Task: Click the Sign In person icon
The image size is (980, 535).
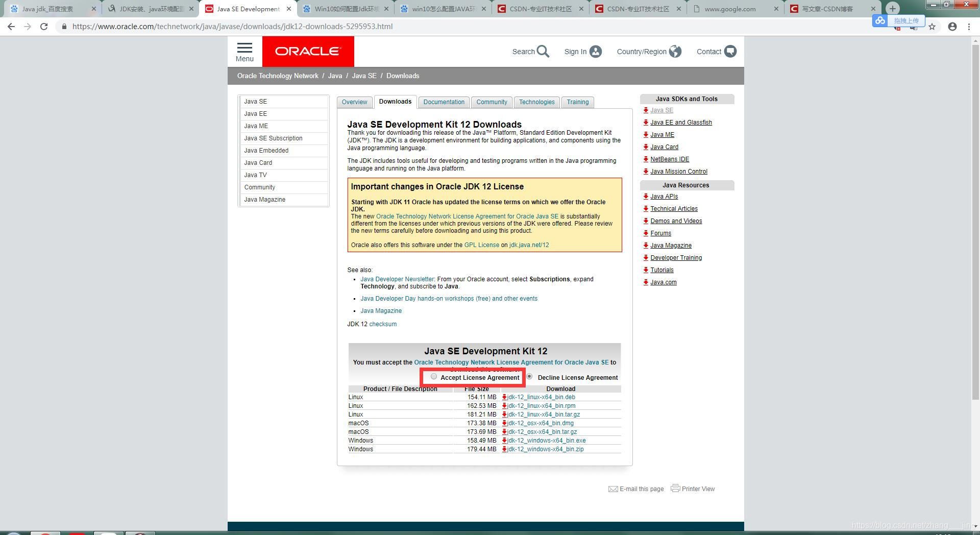Action: pos(595,52)
